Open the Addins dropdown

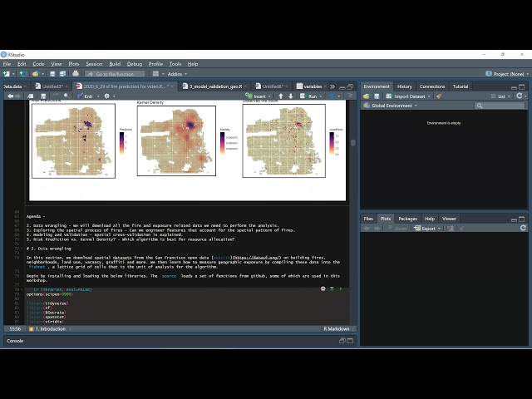tap(177, 74)
